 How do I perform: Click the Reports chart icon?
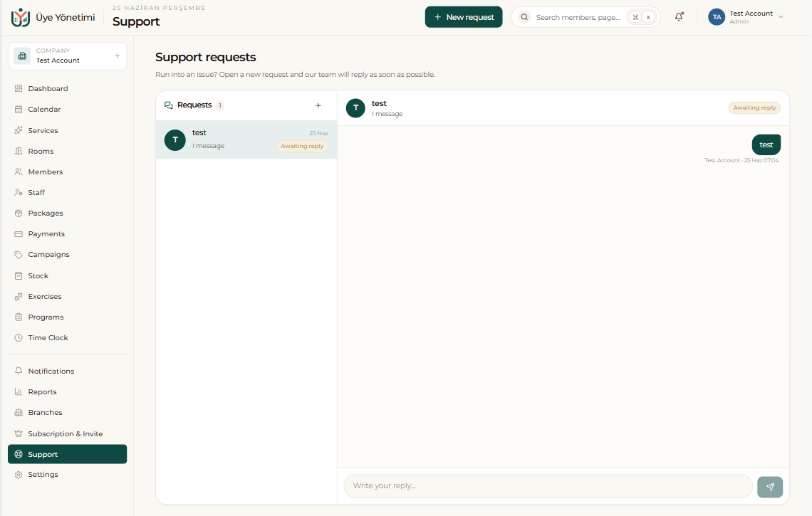pos(19,391)
